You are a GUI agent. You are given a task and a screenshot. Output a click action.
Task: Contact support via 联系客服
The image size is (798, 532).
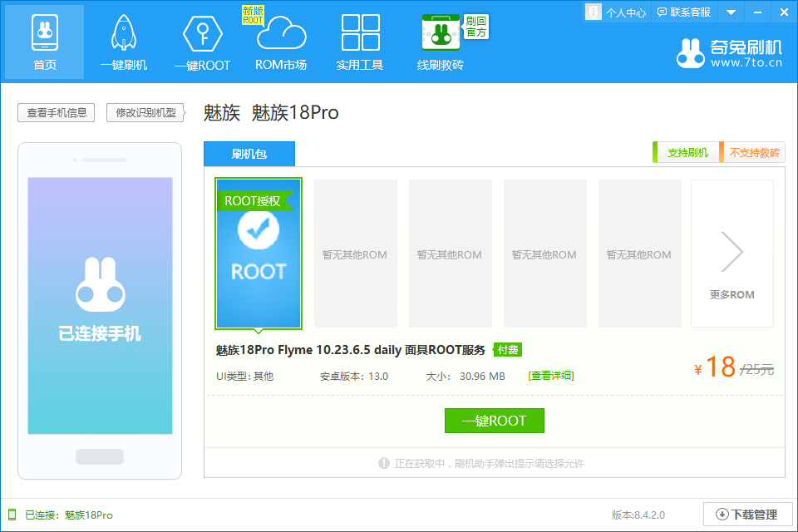(x=683, y=12)
